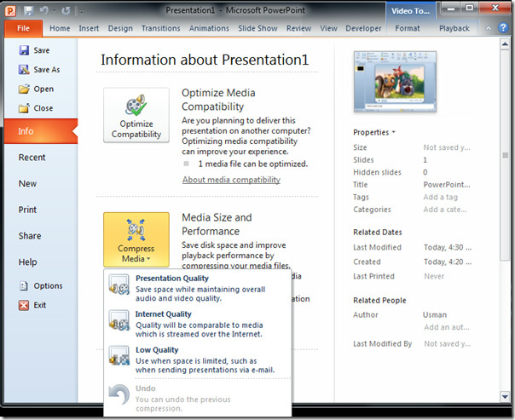Choose the Low Quality compression option
515x420 pixels.
(x=198, y=360)
